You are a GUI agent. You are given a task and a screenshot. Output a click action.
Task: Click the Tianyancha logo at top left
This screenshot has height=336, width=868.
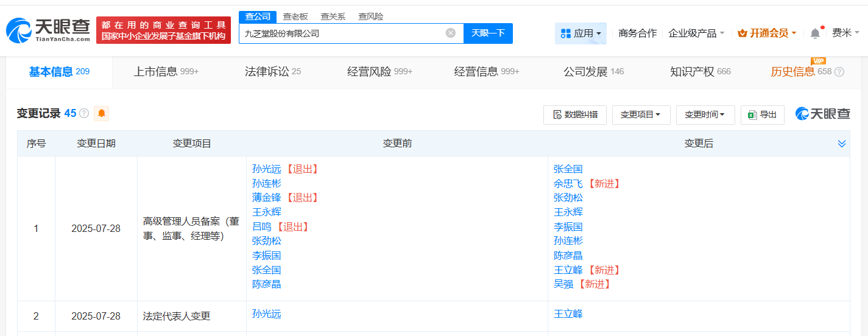point(48,30)
